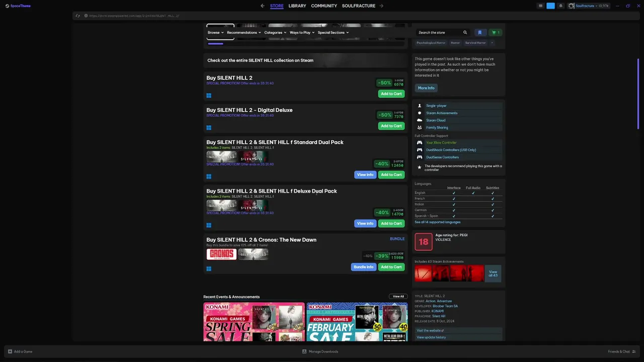Open the shopping cart icon
Screen dimensions: 644x362
(x=496, y=32)
